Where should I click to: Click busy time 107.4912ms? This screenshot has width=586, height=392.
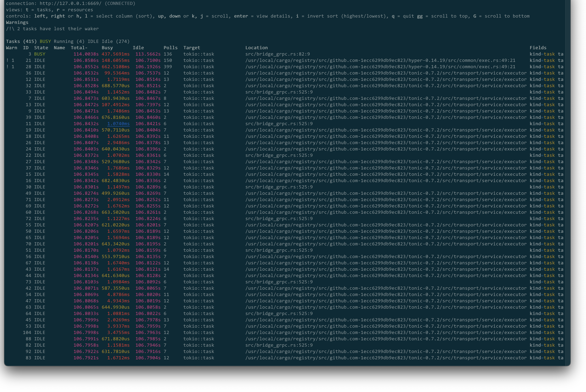[116, 104]
